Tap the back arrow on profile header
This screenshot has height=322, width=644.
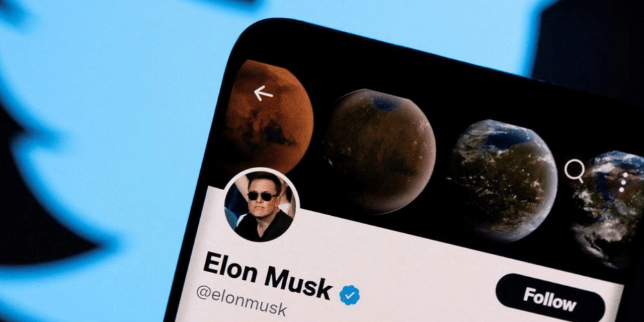coord(263,93)
